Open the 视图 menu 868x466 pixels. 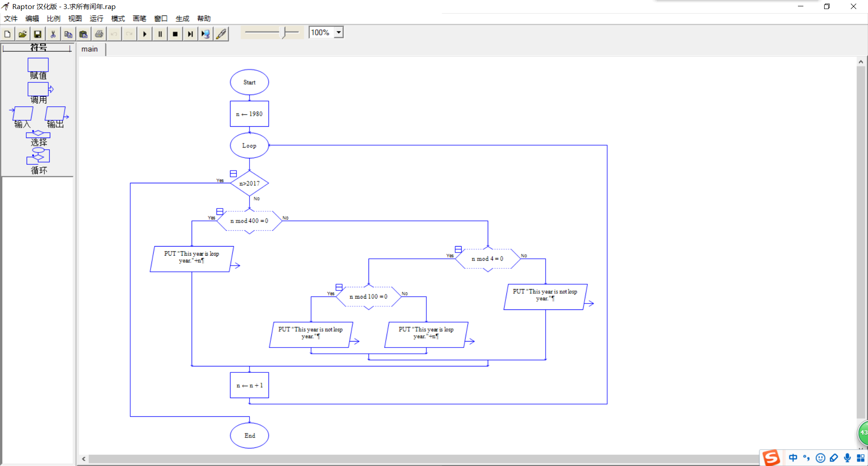point(75,19)
